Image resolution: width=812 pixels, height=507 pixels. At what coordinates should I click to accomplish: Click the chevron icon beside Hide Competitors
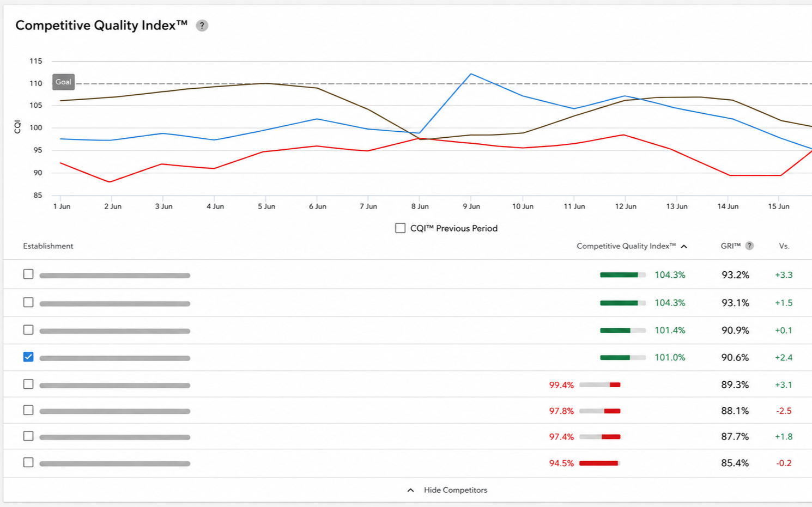pyautogui.click(x=410, y=490)
